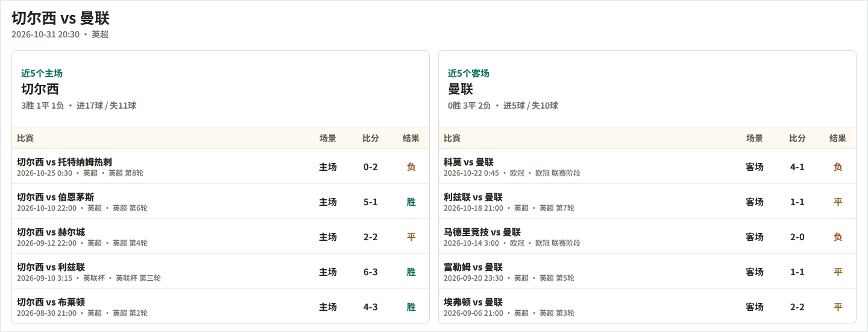Click the 5-1 score for 伯恩茅斯 match
This screenshot has width=868, height=332.
pos(371,202)
